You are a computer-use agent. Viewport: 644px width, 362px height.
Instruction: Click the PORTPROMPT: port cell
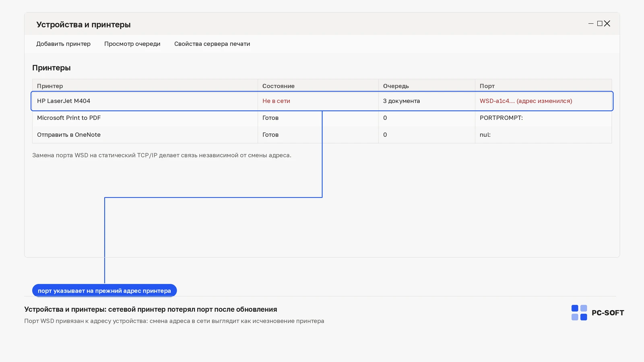click(501, 118)
